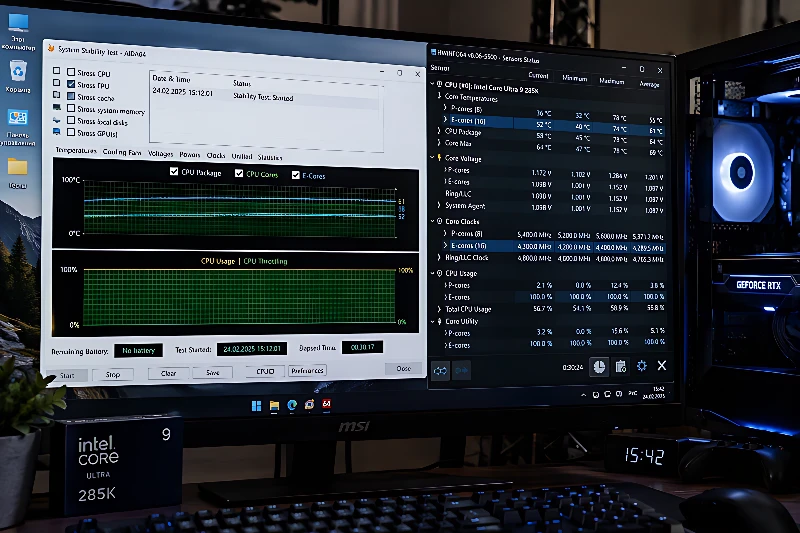The image size is (800, 533).
Task: Expand P-cores (8) under Core Clocks
Action: click(x=445, y=233)
